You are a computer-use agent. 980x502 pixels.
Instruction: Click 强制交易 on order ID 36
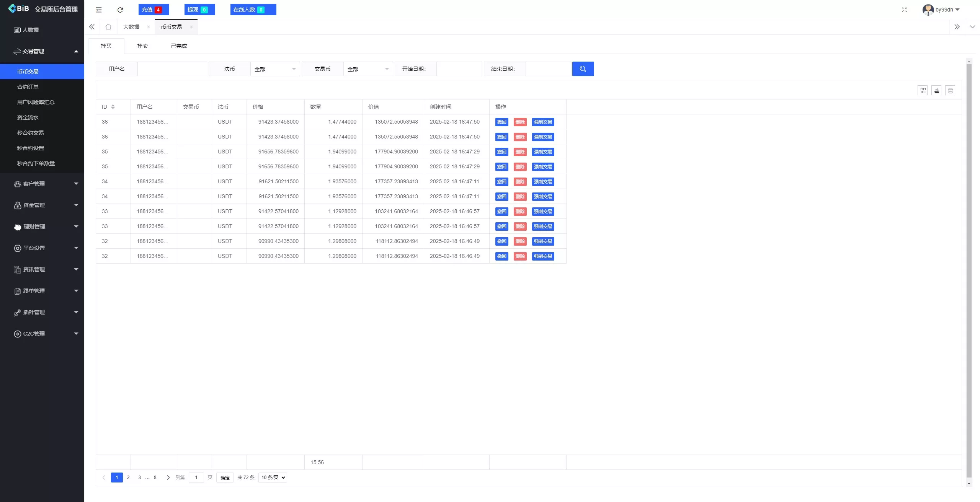coord(543,122)
